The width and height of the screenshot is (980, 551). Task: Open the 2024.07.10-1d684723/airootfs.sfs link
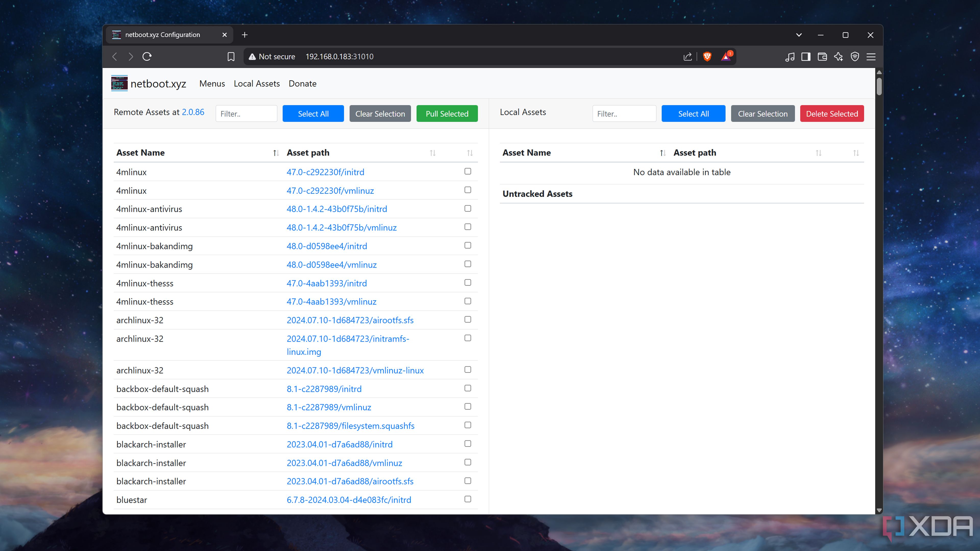coord(350,320)
